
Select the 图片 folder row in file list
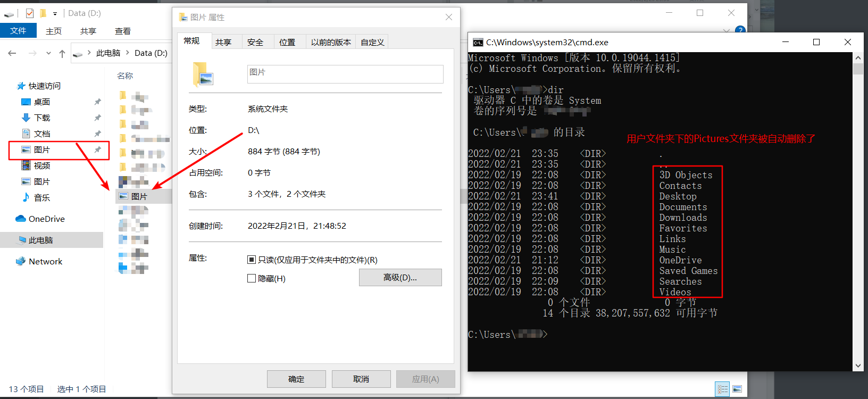pos(144,196)
